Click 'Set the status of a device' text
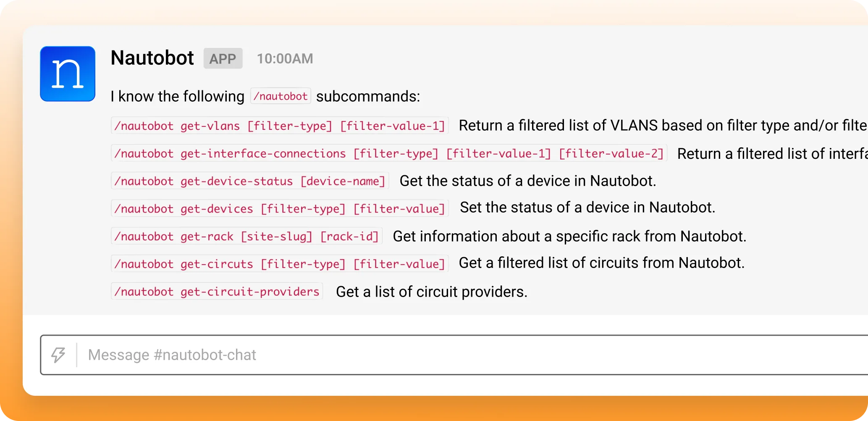This screenshot has width=868, height=421. point(587,208)
